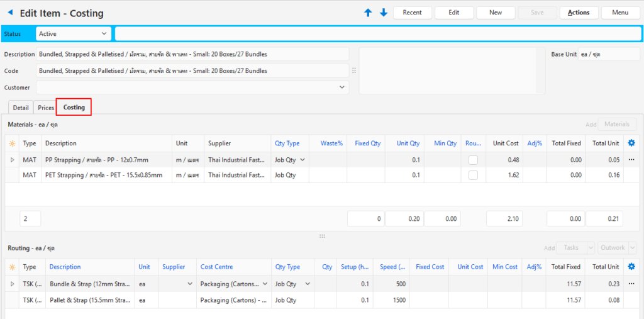Open the Actions button
This screenshot has width=644, height=319.
click(x=578, y=13)
